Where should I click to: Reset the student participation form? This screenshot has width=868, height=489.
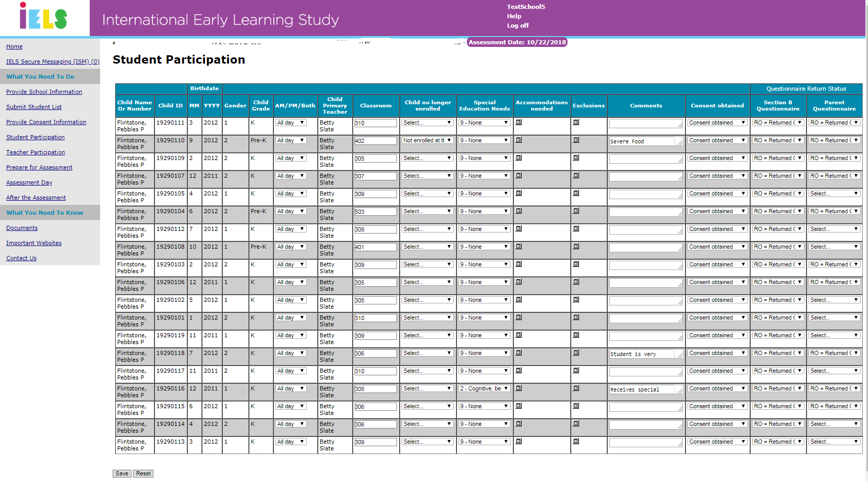point(143,473)
